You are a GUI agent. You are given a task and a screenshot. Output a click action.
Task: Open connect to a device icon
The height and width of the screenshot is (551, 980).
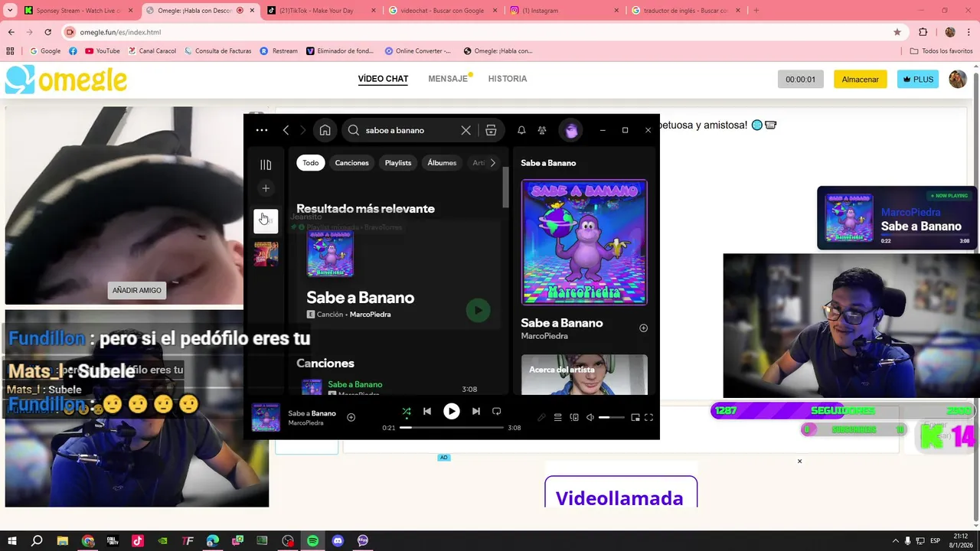pos(574,417)
